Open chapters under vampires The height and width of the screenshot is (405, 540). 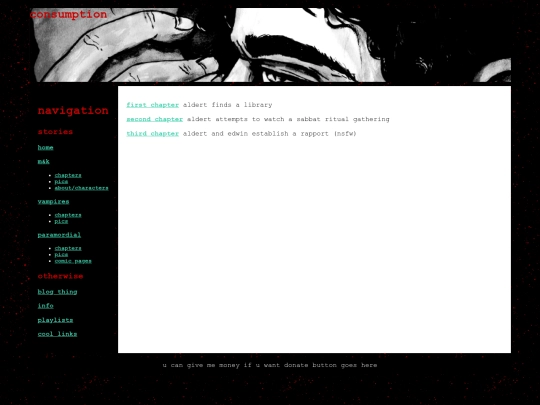(x=68, y=215)
